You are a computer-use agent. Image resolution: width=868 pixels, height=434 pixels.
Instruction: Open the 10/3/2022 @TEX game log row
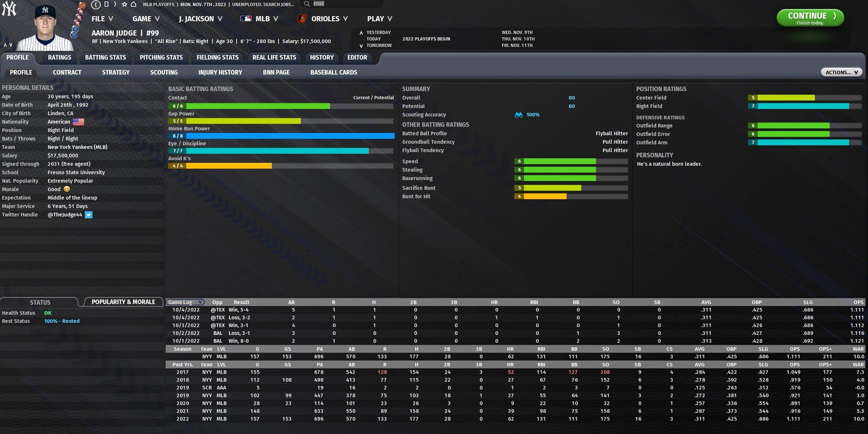515,325
